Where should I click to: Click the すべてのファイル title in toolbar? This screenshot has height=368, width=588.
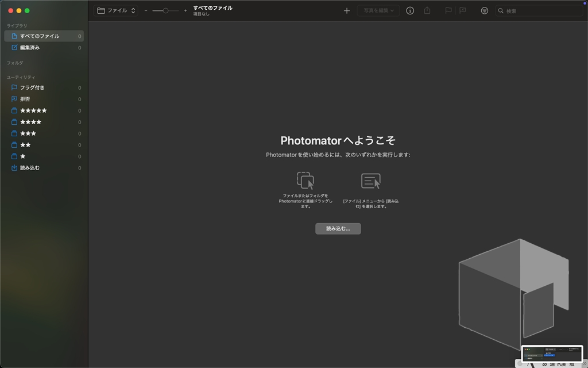(212, 8)
